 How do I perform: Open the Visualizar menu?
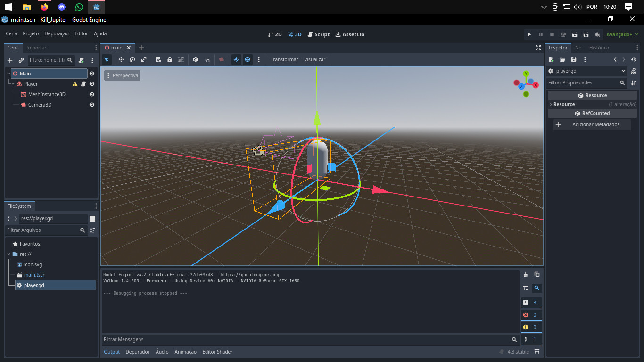tap(315, 59)
